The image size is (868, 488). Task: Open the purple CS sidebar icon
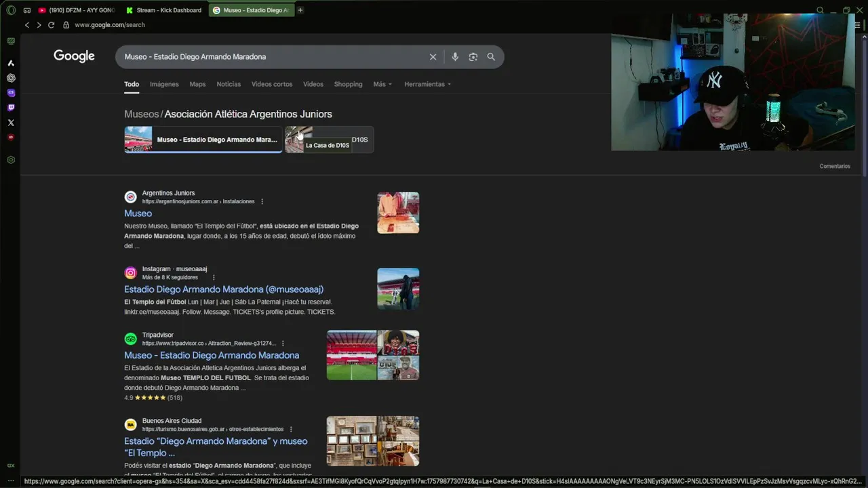click(11, 93)
